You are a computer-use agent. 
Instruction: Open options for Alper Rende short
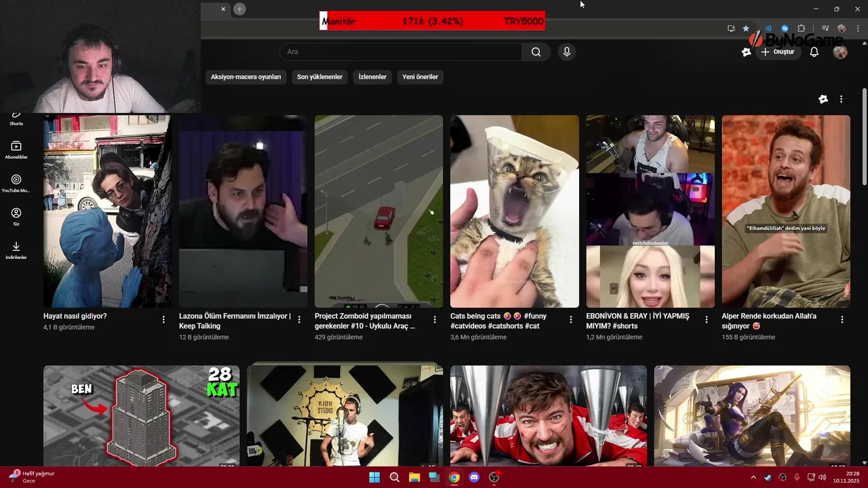pos(842,319)
